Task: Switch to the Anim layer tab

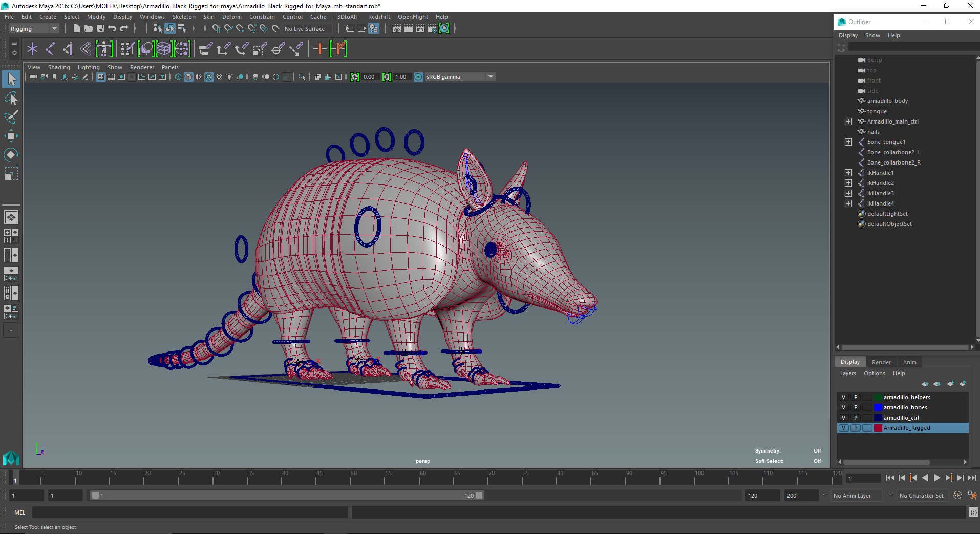Action: click(910, 362)
